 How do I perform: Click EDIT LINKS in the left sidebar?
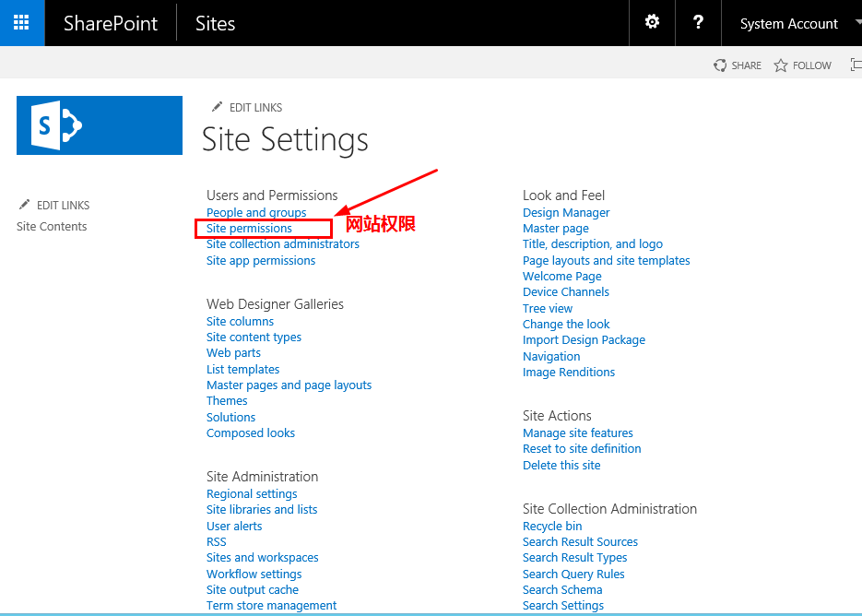pyautogui.click(x=64, y=205)
